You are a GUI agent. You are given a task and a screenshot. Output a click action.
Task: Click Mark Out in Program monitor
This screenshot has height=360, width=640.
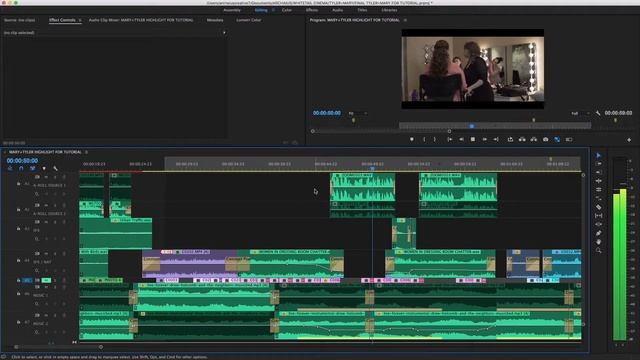[435, 140]
